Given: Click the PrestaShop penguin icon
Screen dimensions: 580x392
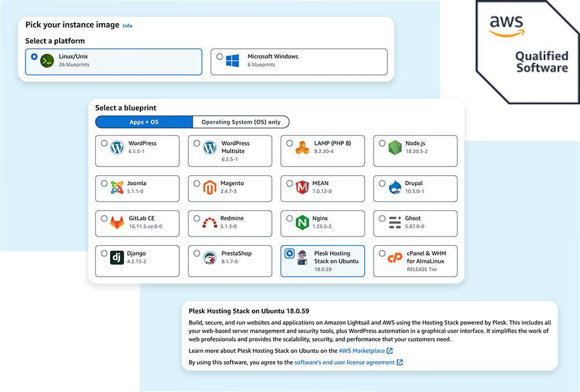Looking at the screenshot, I should click(210, 258).
